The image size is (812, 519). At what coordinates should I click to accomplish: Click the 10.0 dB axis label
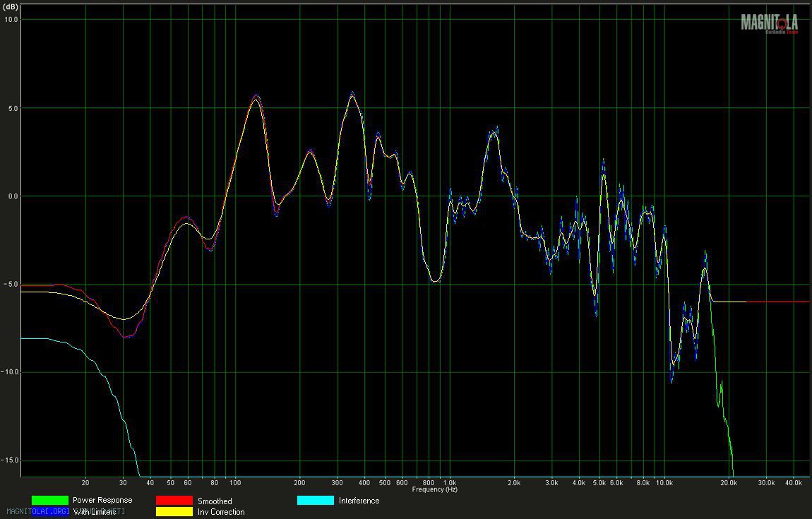(x=10, y=20)
